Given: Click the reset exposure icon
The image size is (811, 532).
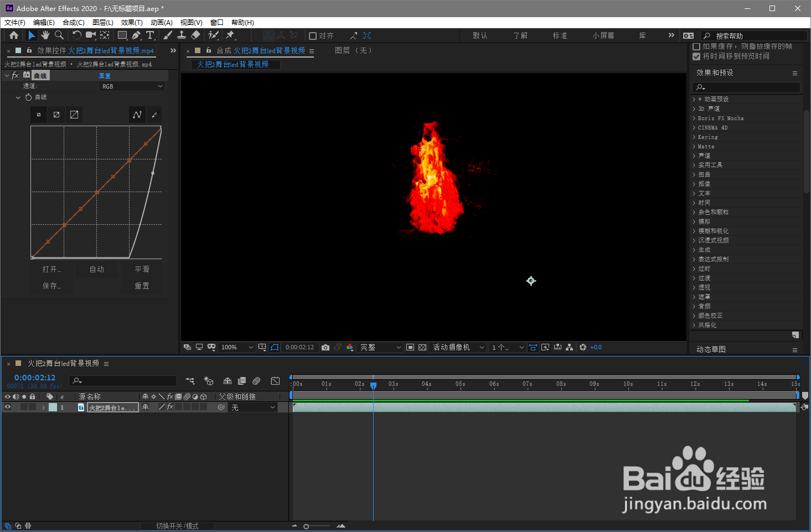Looking at the screenshot, I should tap(583, 347).
